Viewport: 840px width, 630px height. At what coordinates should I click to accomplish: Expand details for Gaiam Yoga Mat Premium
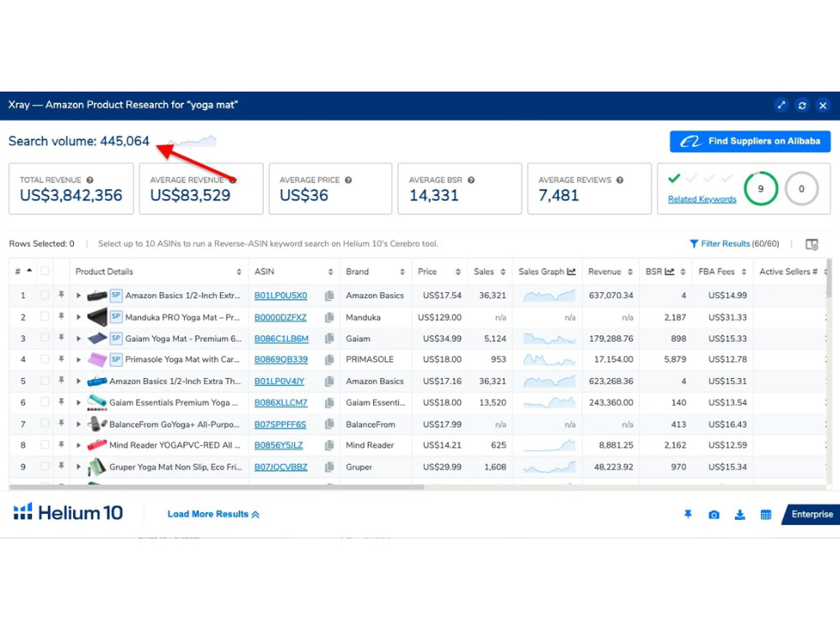tap(79, 339)
